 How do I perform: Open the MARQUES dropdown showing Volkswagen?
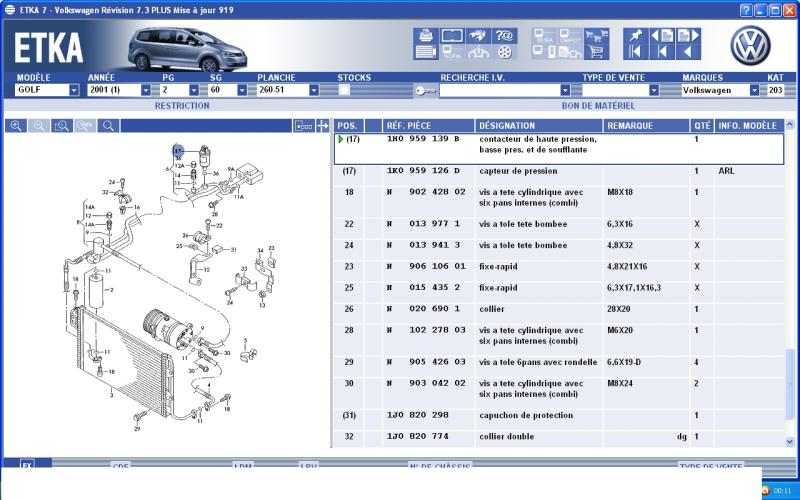pyautogui.click(x=754, y=90)
